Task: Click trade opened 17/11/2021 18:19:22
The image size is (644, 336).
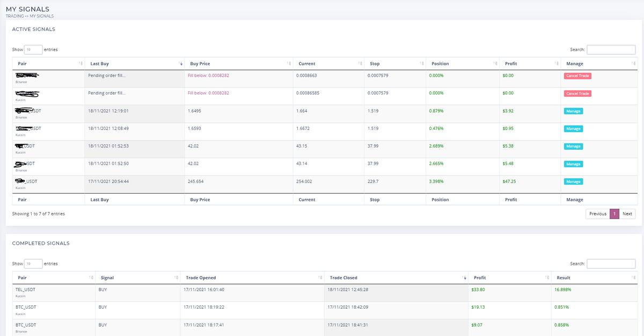Action: pyautogui.click(x=205, y=307)
